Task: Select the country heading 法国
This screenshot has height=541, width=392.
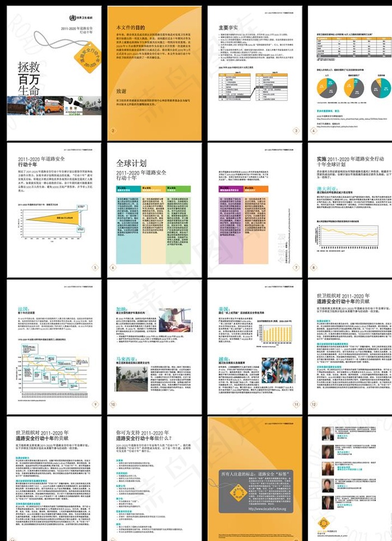Action: 24,309
